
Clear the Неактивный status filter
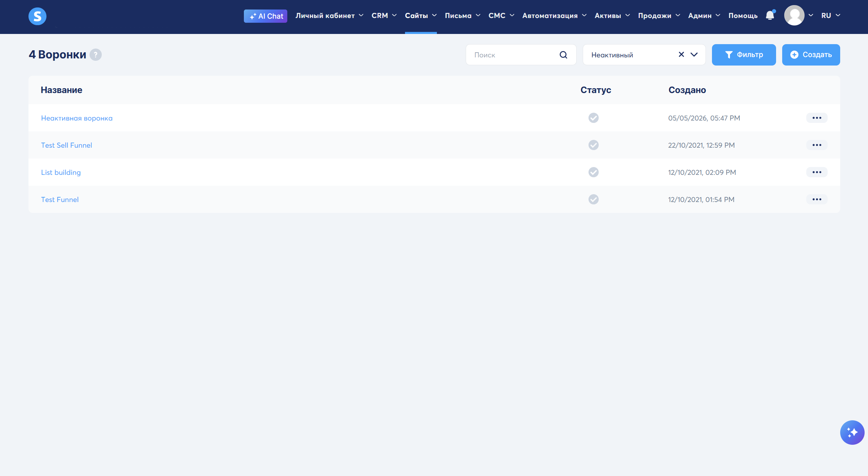(681, 54)
